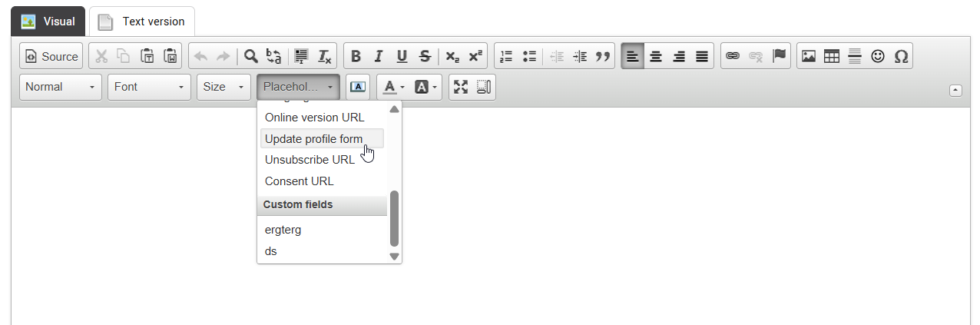Maximize the editor with the expand icon

[460, 87]
